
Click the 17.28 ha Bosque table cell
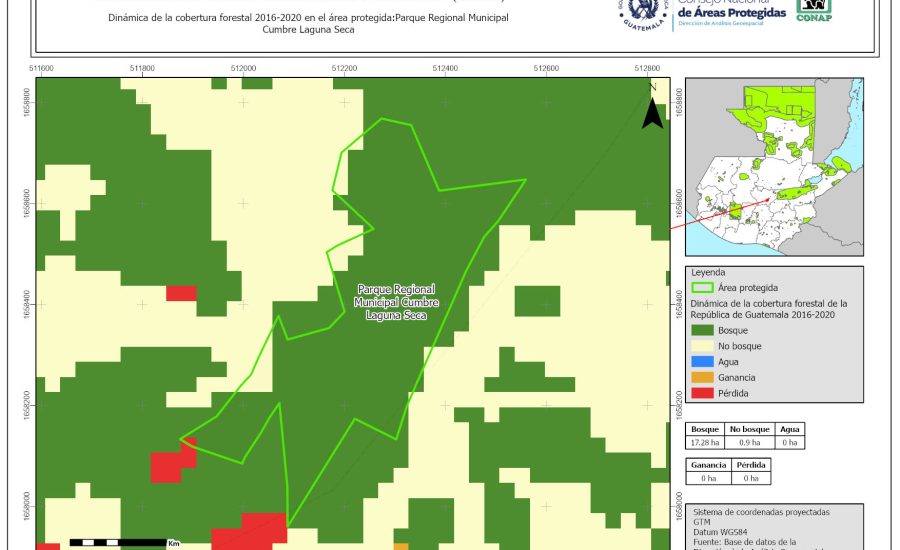707,442
